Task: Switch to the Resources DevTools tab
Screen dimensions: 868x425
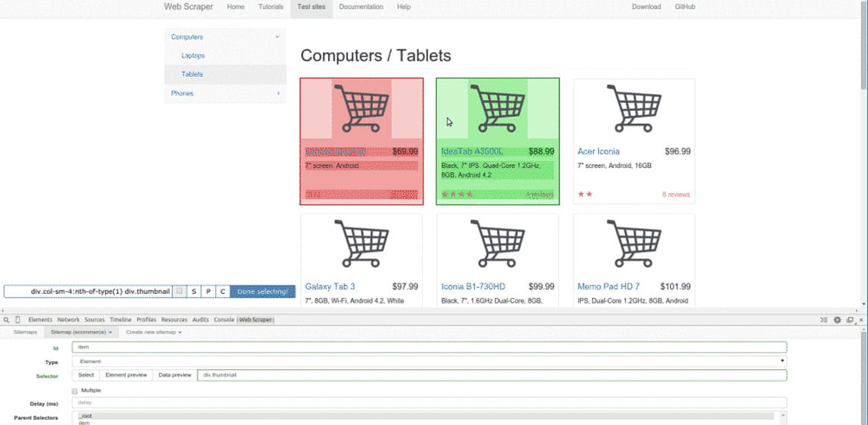Action: [x=174, y=320]
